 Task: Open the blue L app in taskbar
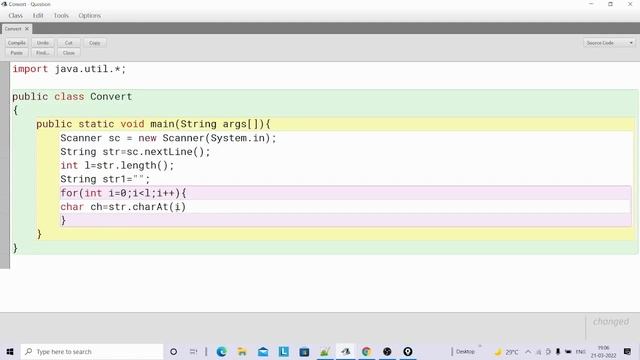pyautogui.click(x=284, y=351)
